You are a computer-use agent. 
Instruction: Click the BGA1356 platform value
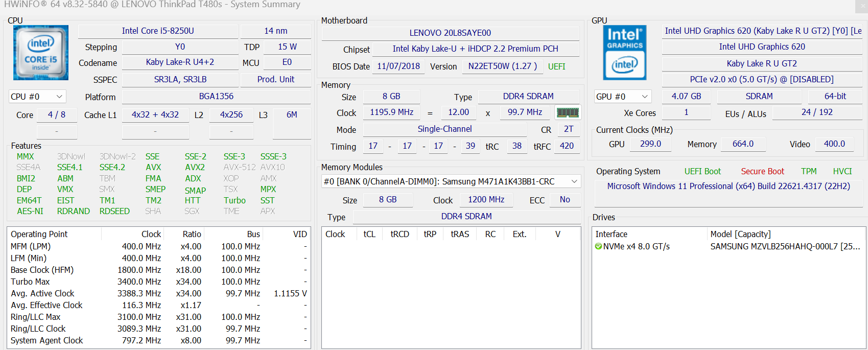216,96
